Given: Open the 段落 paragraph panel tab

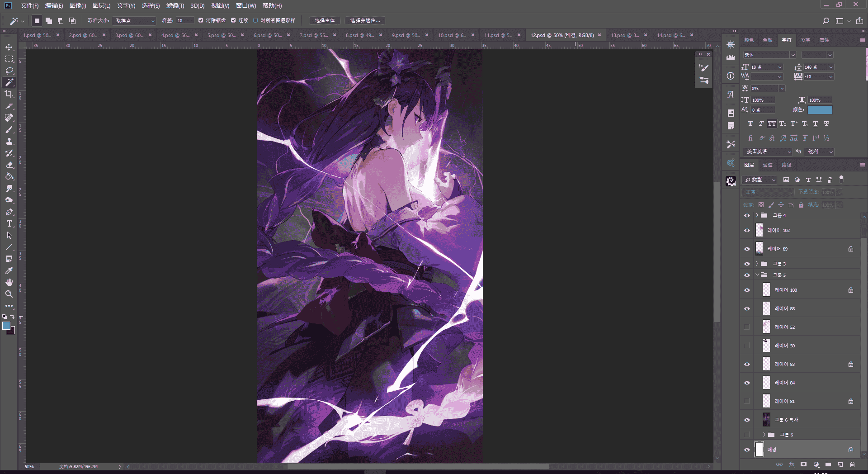Looking at the screenshot, I should (x=805, y=40).
